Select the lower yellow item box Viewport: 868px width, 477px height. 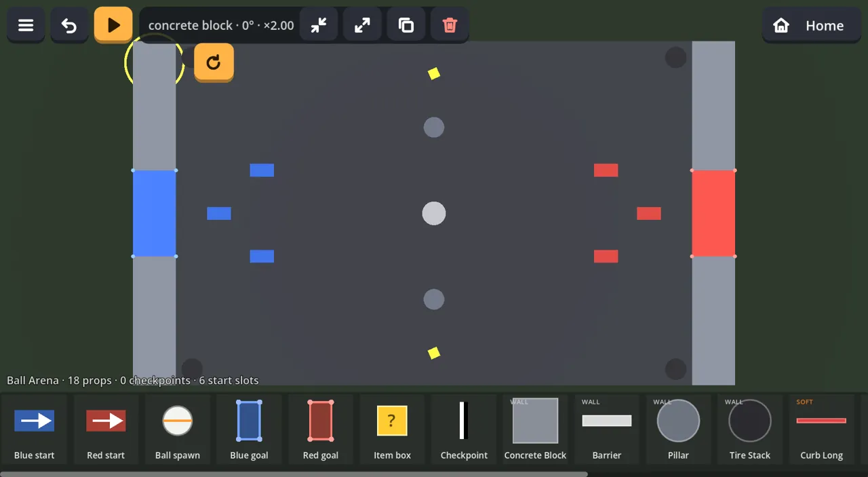point(434,353)
